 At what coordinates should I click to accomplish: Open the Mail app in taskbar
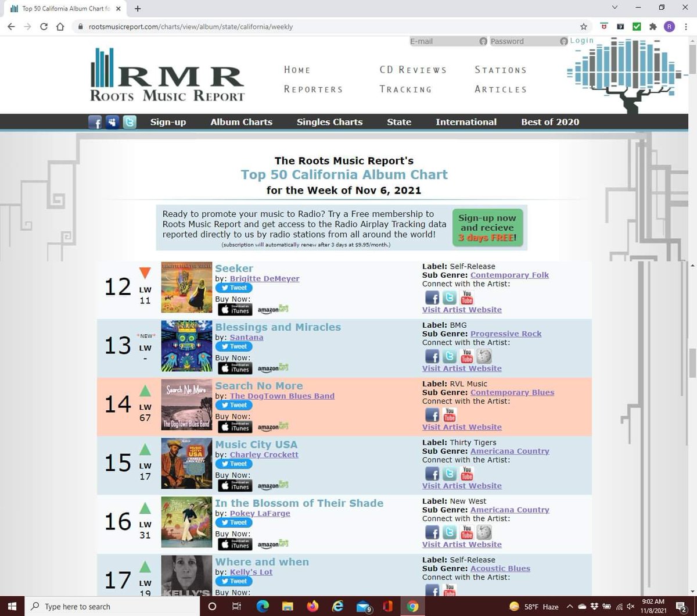[x=363, y=606]
